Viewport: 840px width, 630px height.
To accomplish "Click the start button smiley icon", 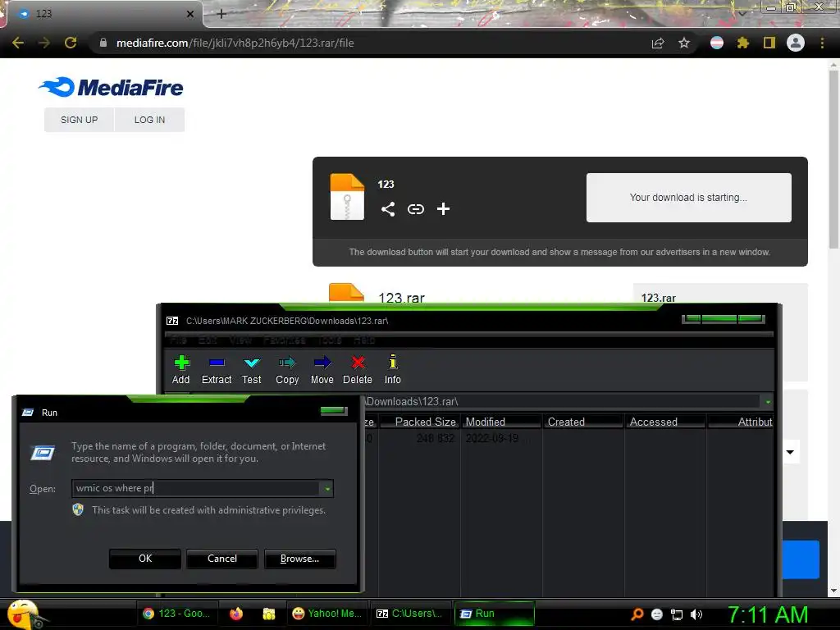I will [24, 614].
